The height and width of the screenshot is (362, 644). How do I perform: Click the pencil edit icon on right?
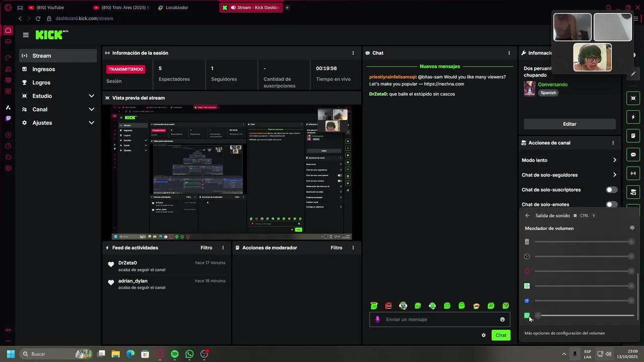click(x=633, y=74)
